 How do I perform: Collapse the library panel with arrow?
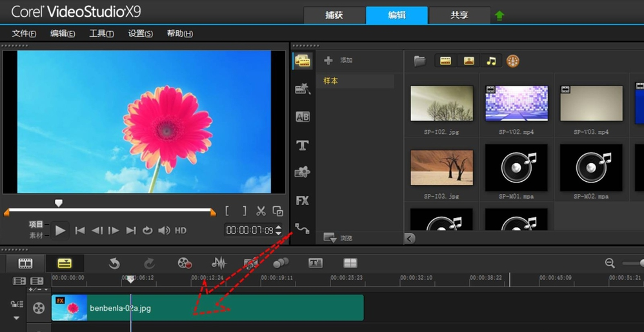tap(410, 238)
